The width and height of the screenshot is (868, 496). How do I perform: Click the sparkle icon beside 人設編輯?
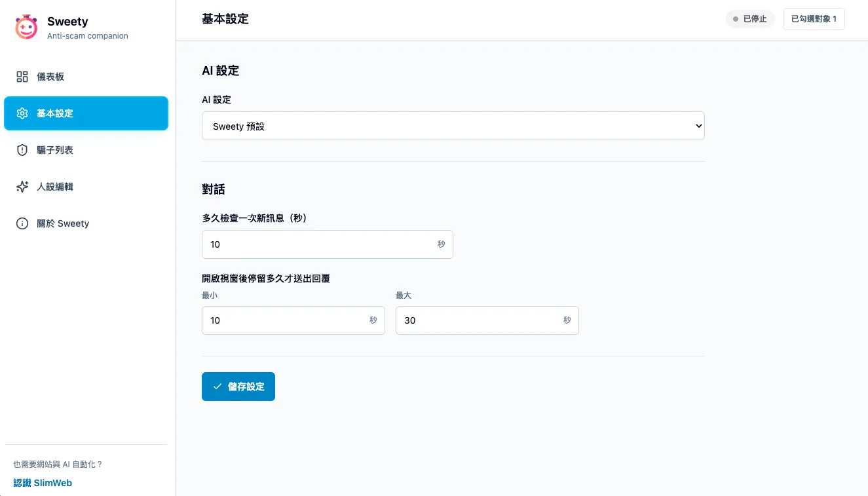(22, 187)
